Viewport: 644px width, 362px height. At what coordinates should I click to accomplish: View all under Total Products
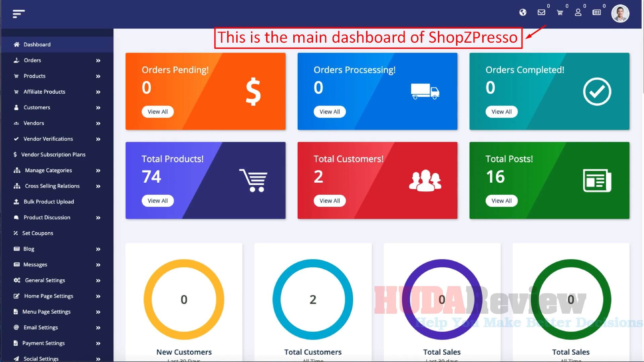(157, 200)
